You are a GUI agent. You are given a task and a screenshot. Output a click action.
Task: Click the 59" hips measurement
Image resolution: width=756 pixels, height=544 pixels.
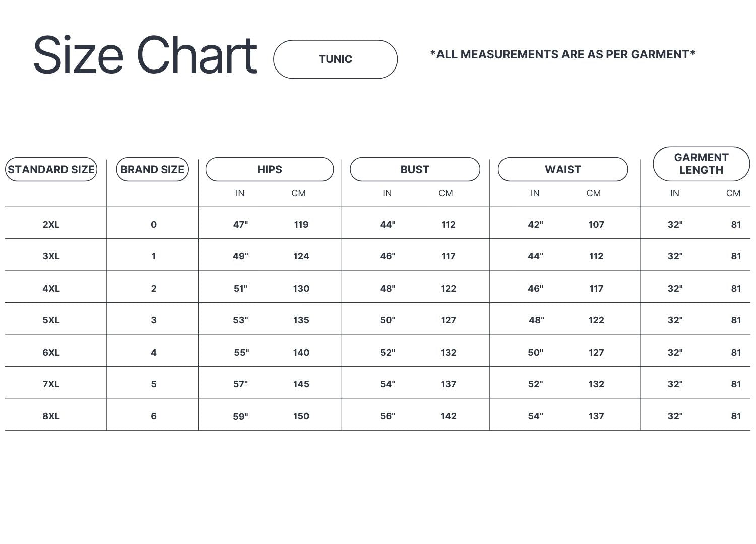(x=240, y=417)
